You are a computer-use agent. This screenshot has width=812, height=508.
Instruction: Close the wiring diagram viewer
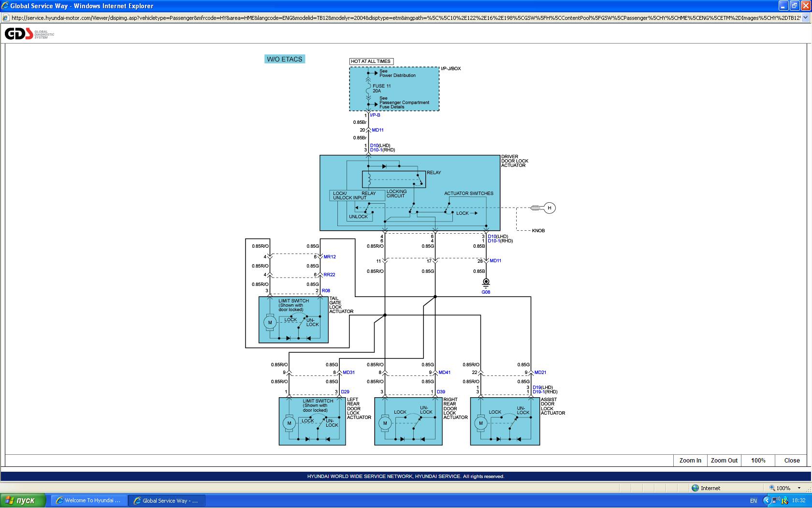click(792, 461)
